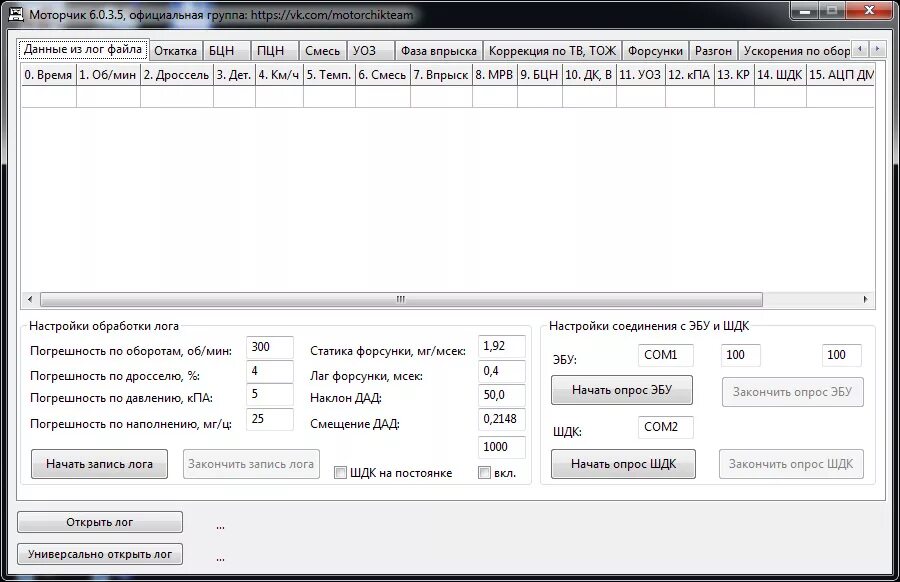Image resolution: width=900 pixels, height=582 pixels.
Task: Click the 6. Смесь column header
Action: [383, 75]
